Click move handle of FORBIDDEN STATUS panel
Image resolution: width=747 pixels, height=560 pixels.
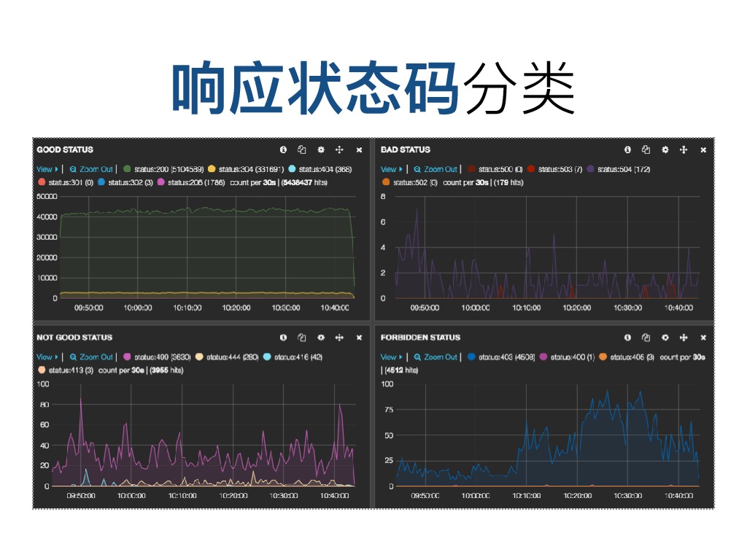point(683,337)
